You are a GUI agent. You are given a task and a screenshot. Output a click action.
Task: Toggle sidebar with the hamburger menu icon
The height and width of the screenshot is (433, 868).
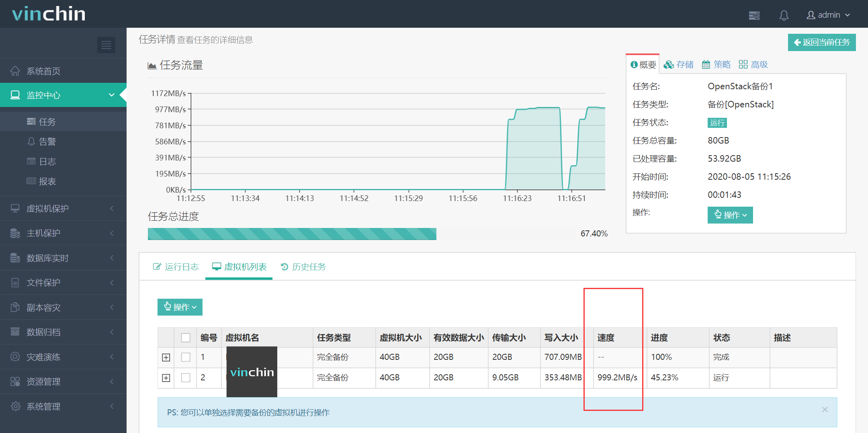tap(106, 45)
